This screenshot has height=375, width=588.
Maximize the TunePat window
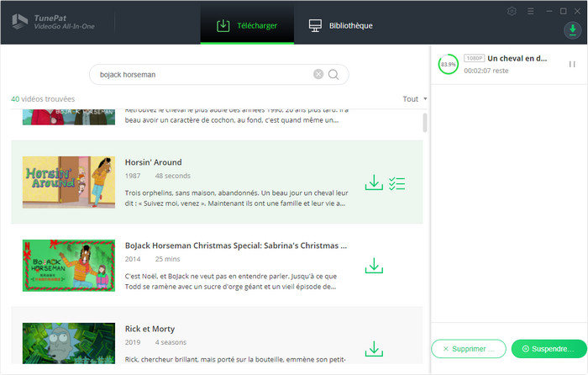tap(564, 11)
